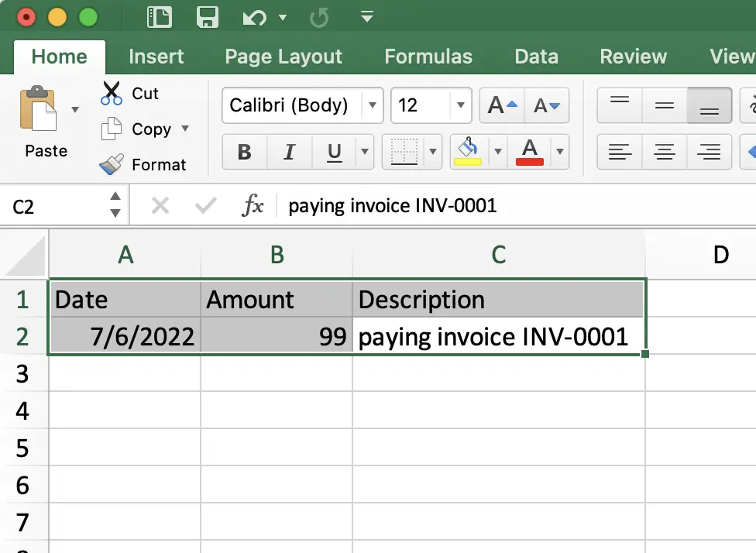Expand the Copy options arrow
Screen dimensions: 756x553
click(x=185, y=129)
